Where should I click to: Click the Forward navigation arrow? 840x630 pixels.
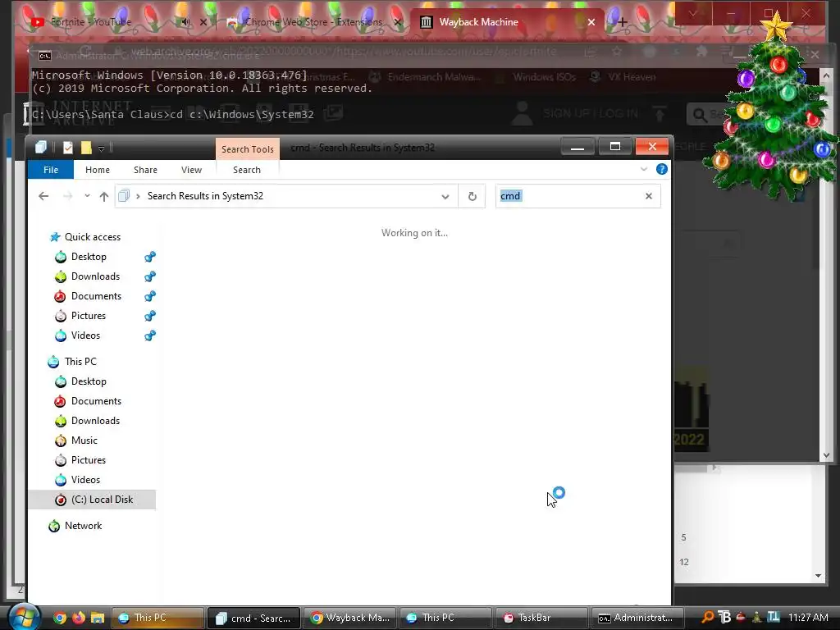[x=67, y=196]
